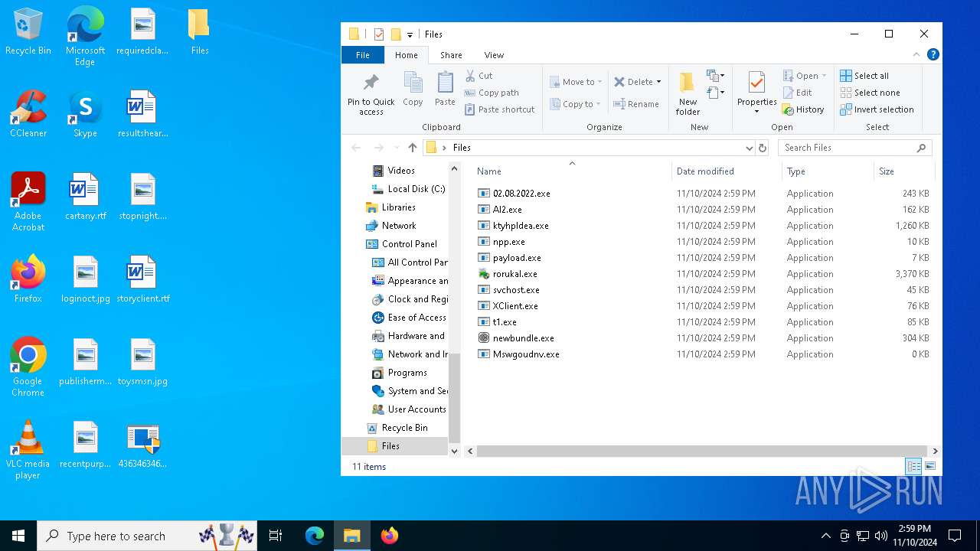Viewport: 980px width, 551px height.
Task: Expand address bar history dropdown
Action: point(749,148)
